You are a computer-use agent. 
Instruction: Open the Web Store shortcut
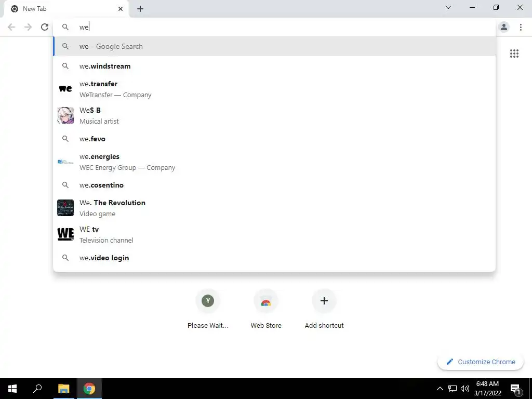click(266, 309)
